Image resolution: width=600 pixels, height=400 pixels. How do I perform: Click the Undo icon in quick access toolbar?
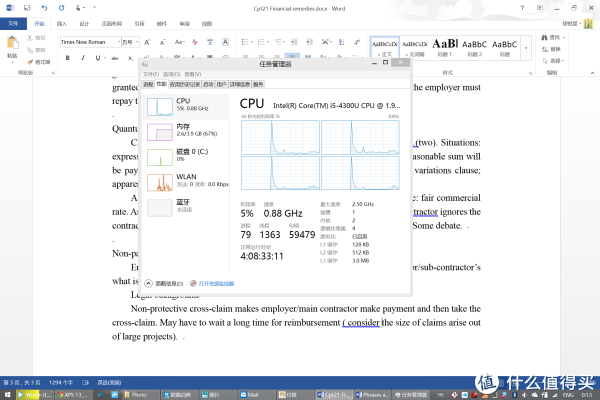(44, 8)
